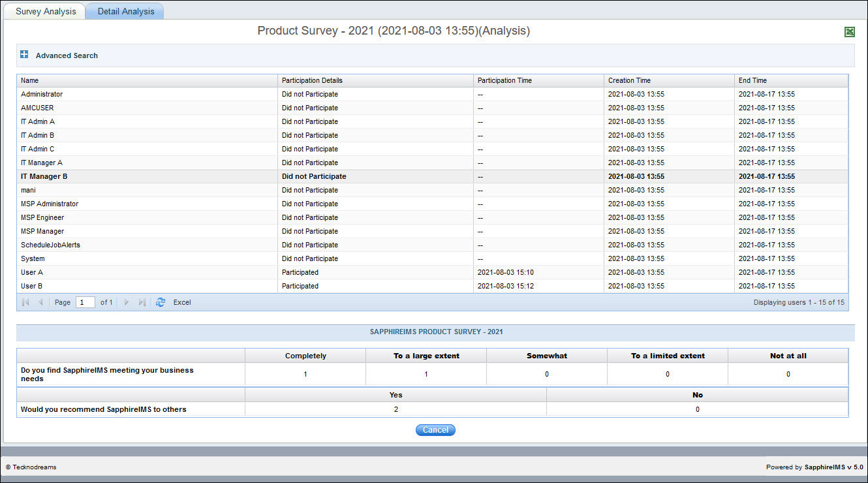Go to the next page
This screenshot has width=868, height=483.
point(127,302)
